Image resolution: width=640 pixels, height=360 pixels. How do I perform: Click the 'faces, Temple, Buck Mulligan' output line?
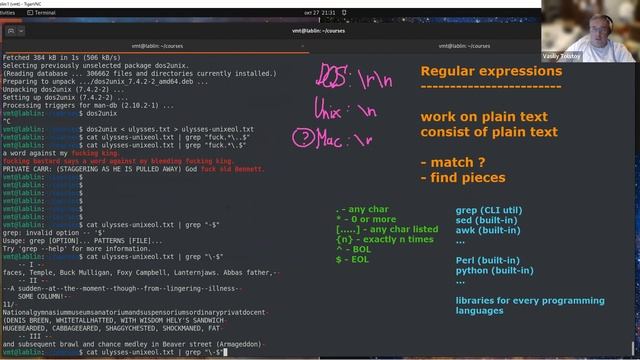[141, 273]
